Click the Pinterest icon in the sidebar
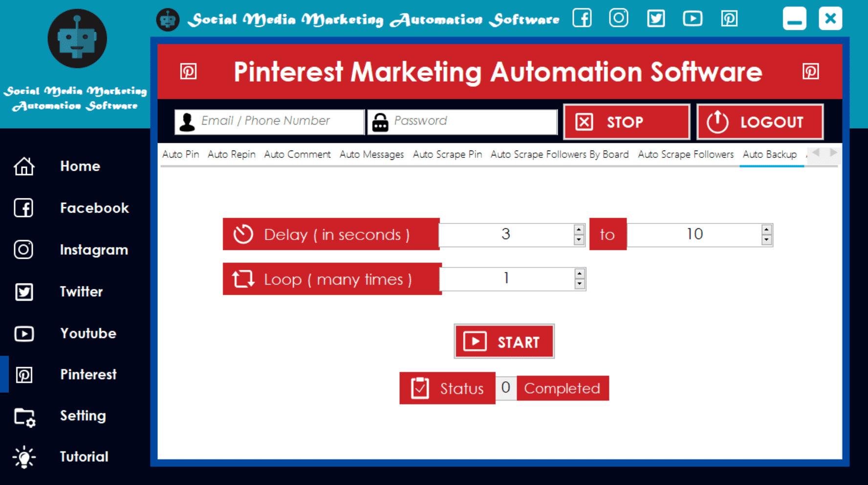The width and height of the screenshot is (868, 485). point(24,375)
